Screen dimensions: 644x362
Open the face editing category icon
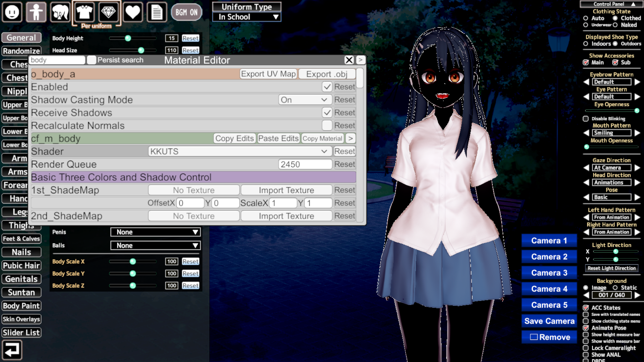(12, 12)
